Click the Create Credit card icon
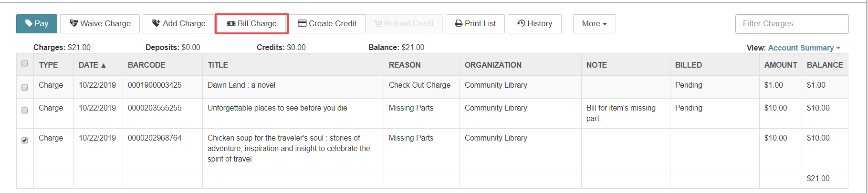The width and height of the screenshot is (868, 193). coord(302,23)
